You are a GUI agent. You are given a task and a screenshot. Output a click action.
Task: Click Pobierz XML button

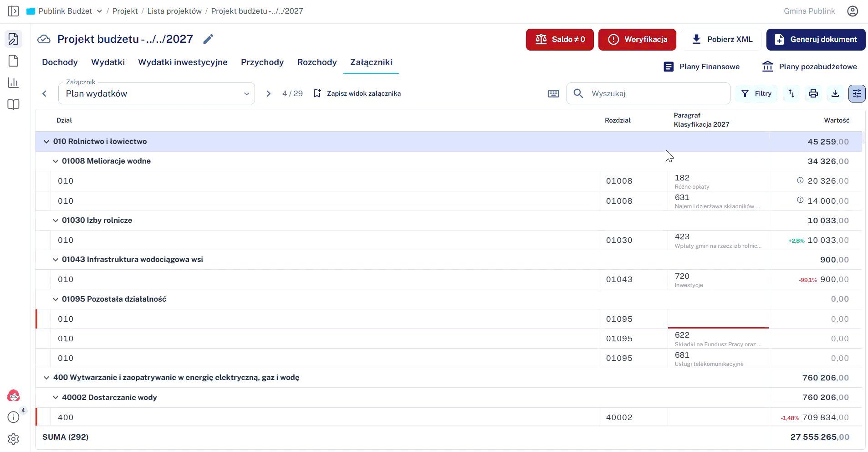pos(721,40)
